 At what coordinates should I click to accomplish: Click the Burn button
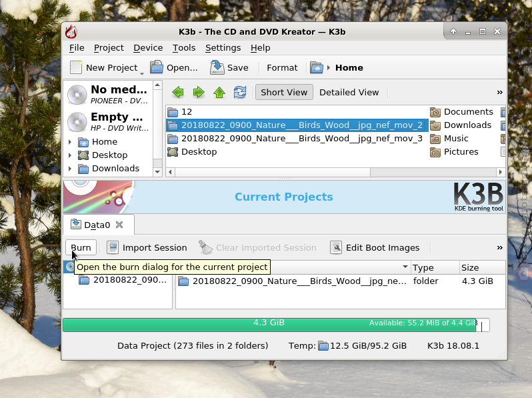click(x=81, y=248)
